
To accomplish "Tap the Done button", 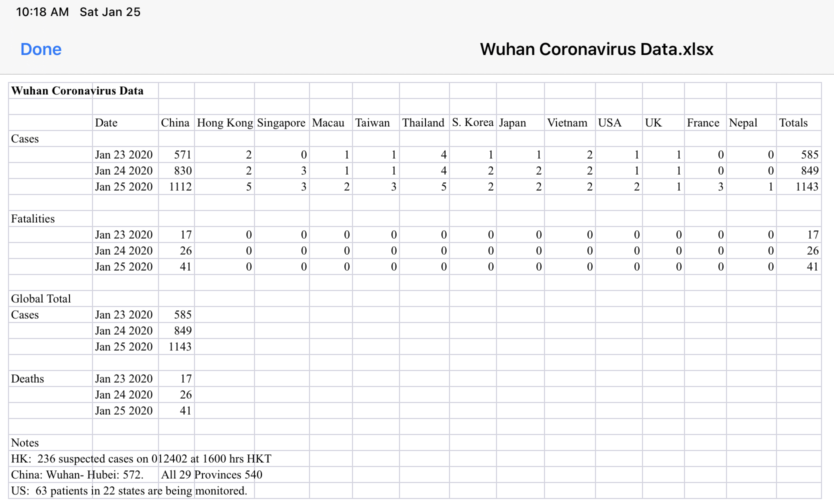I will [x=41, y=49].
